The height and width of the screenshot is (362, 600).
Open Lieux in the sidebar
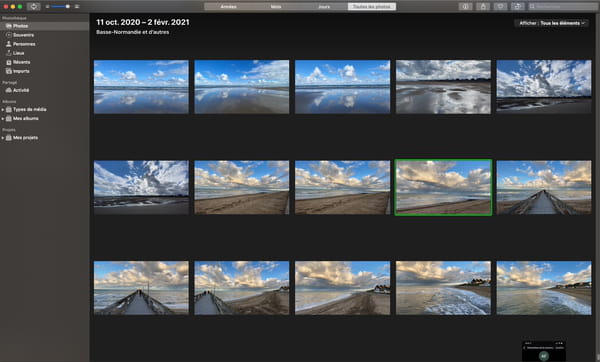44,53
